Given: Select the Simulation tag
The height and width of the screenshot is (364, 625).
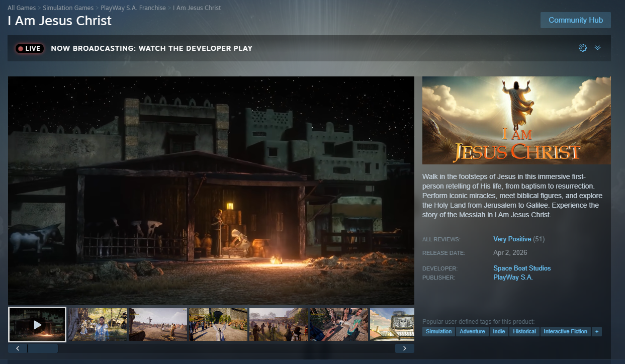Looking at the screenshot, I should [x=438, y=331].
